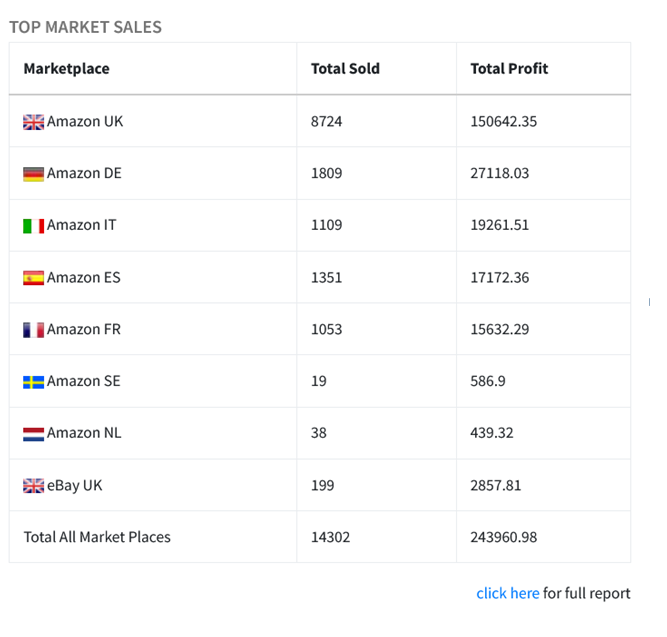Image resolution: width=667 pixels, height=637 pixels.
Task: Click the Swedish flag beside Amazon SE
Action: coord(33,382)
